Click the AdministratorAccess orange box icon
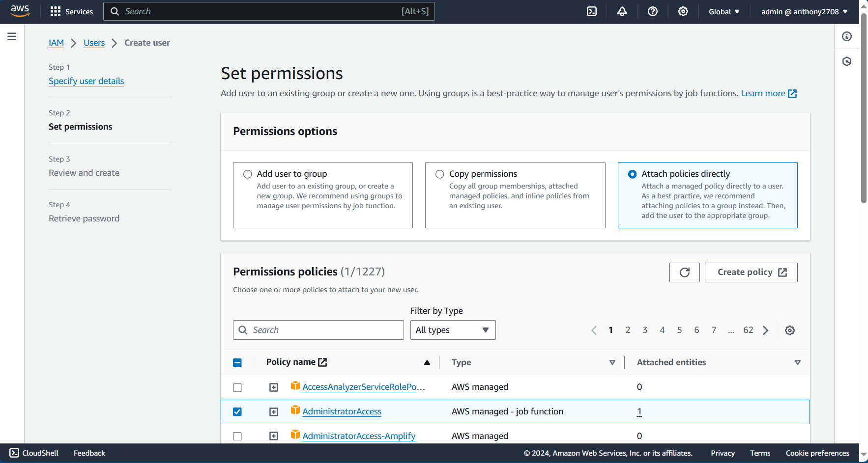The width and height of the screenshot is (868, 463). pos(295,410)
